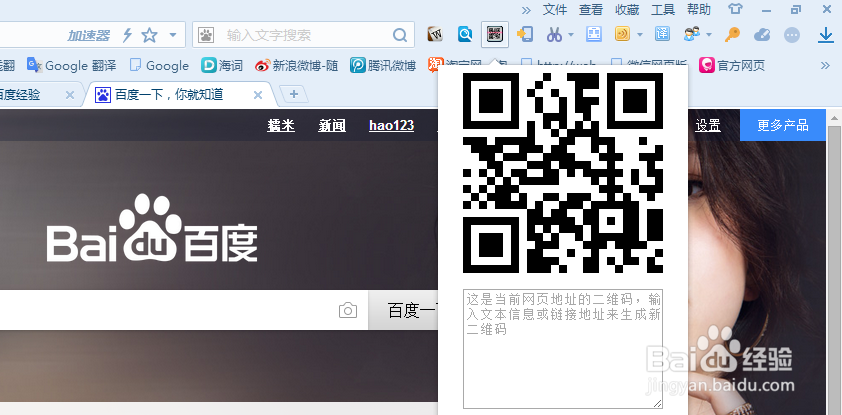The height and width of the screenshot is (415, 842).
Task: Click the train ticket extension icon
Action: tap(593, 35)
